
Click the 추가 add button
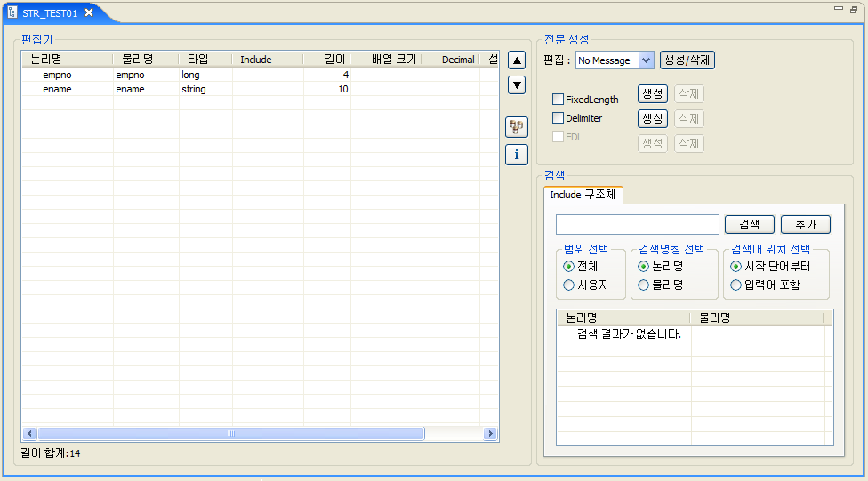pos(806,224)
